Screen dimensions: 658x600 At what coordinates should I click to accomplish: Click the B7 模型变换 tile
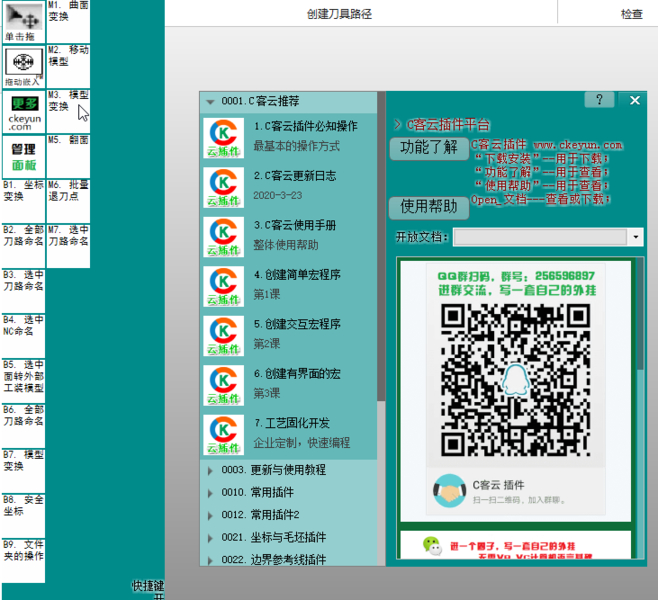[24, 471]
